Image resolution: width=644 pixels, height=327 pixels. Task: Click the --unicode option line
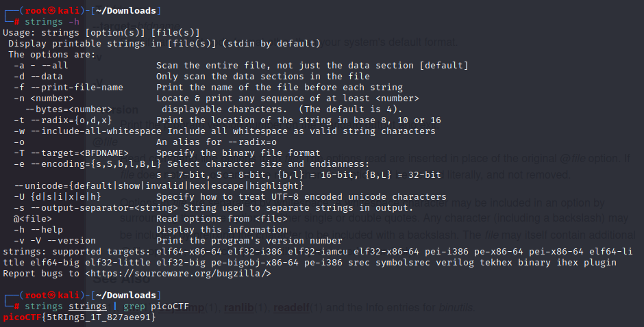[x=159, y=186]
